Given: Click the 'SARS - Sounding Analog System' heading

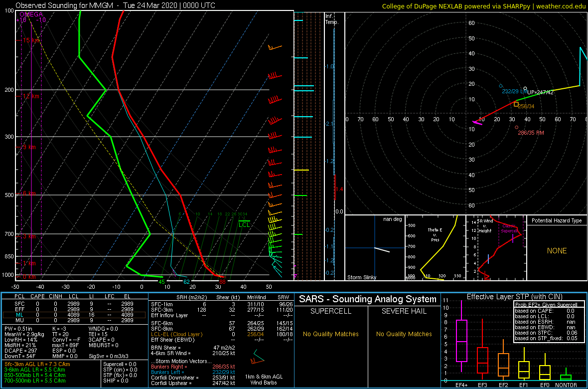Looking at the screenshot, I should (368, 299).
